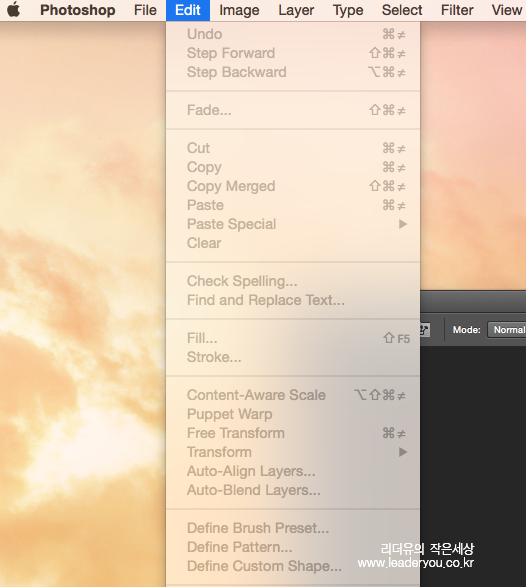The width and height of the screenshot is (526, 587).
Task: Choose Fill... from the Edit menu
Action: point(293,338)
